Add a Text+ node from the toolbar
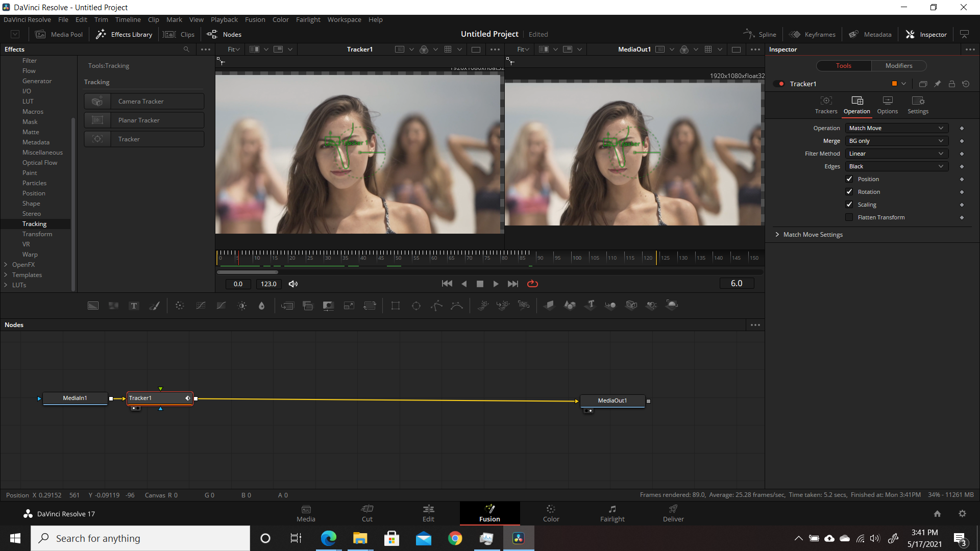The width and height of the screenshot is (980, 551). (134, 306)
